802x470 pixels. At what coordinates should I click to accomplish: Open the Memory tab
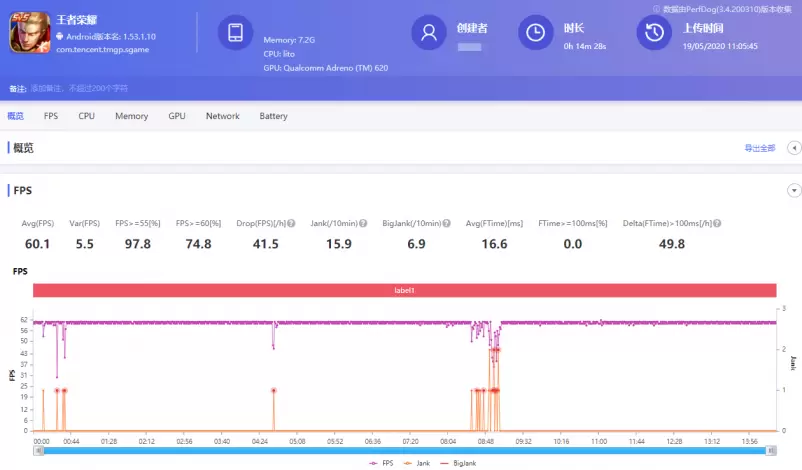(131, 116)
